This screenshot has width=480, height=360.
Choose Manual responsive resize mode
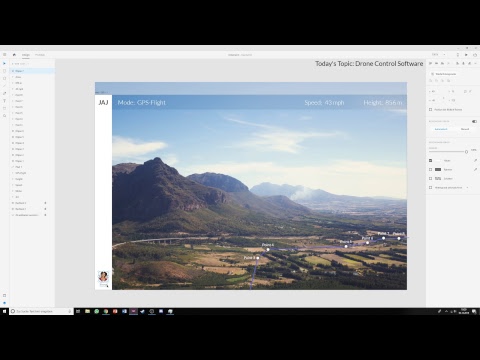click(465, 129)
